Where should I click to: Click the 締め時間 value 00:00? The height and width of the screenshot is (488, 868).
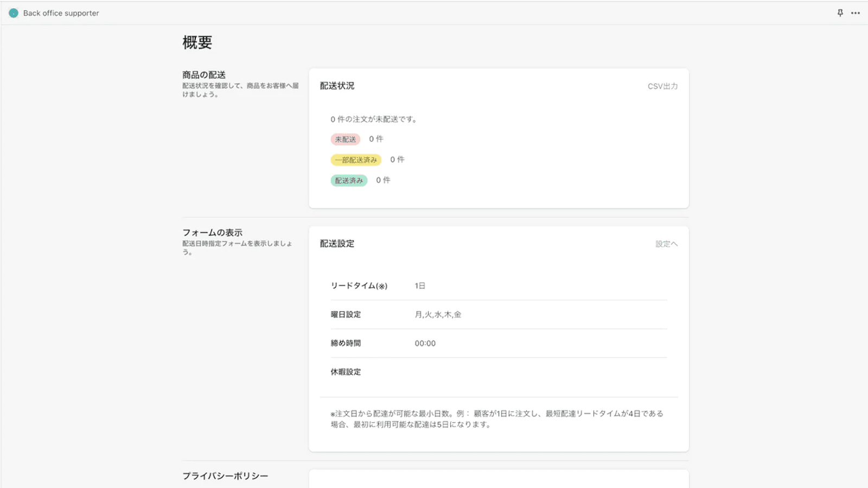point(425,343)
